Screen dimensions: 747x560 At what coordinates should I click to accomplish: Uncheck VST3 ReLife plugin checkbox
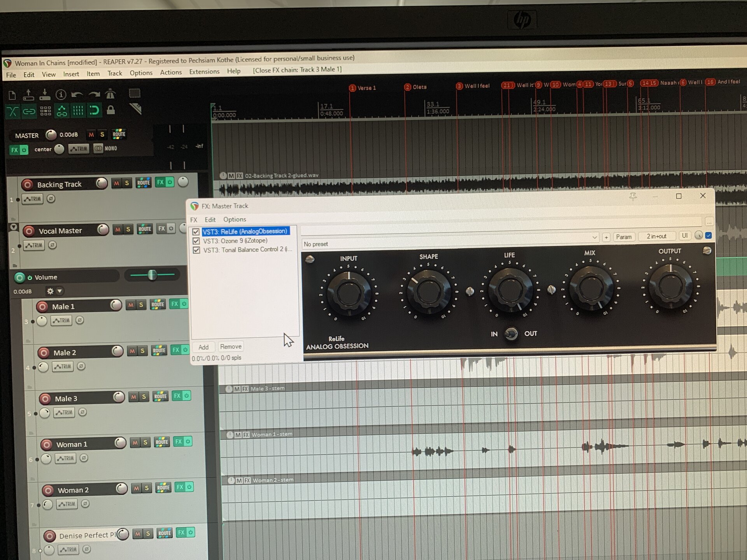point(196,232)
